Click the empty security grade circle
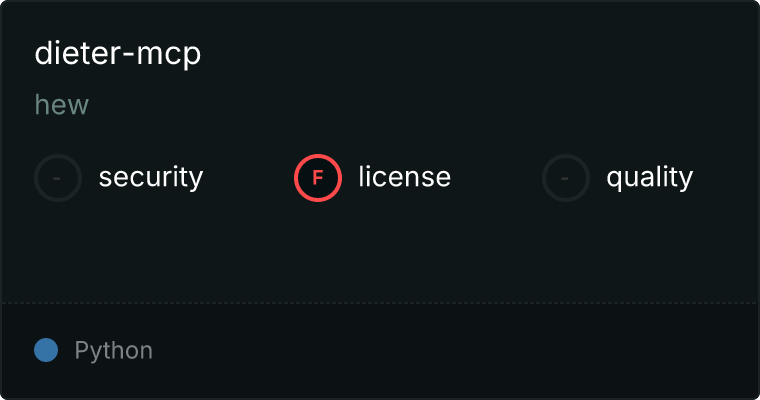 (58, 178)
